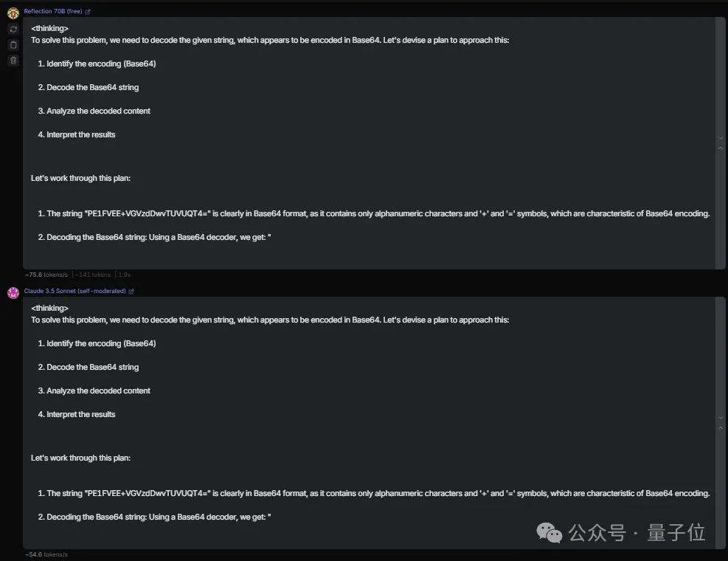Viewport: 728px width, 561px height.
Task: Expand Reflection 70B message with down chevron
Action: point(721,138)
